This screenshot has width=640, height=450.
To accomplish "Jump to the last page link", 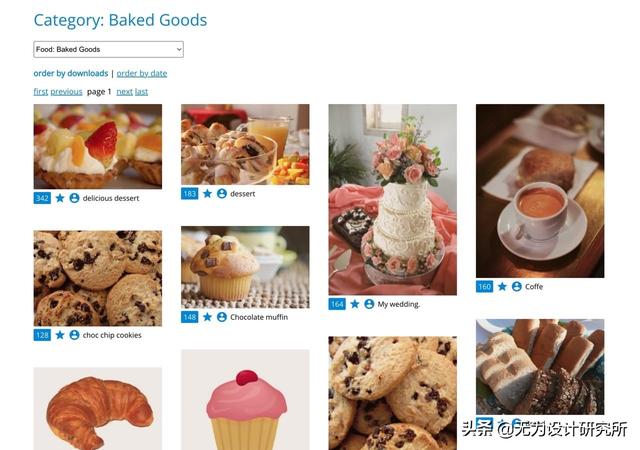I will click(x=141, y=92).
